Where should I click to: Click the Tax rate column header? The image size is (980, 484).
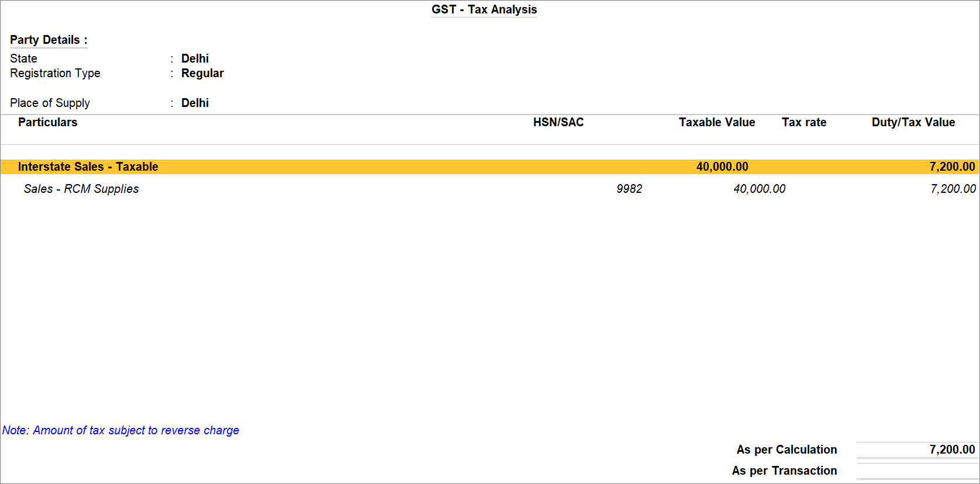[804, 122]
